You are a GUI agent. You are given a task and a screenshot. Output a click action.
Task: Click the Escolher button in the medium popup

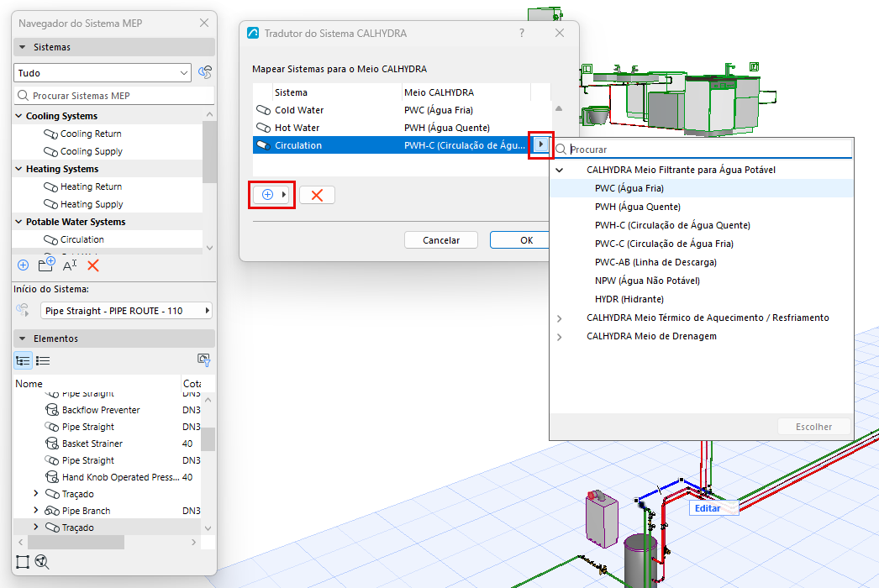click(x=813, y=427)
